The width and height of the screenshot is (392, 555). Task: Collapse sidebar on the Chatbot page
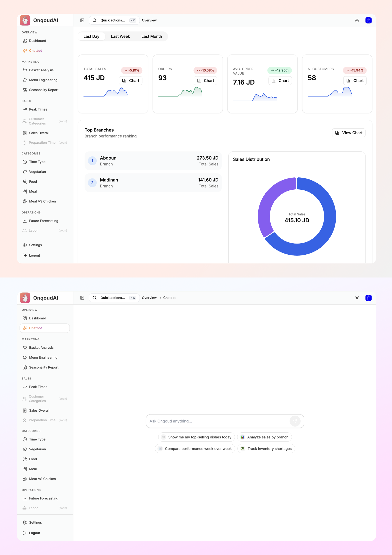point(82,298)
